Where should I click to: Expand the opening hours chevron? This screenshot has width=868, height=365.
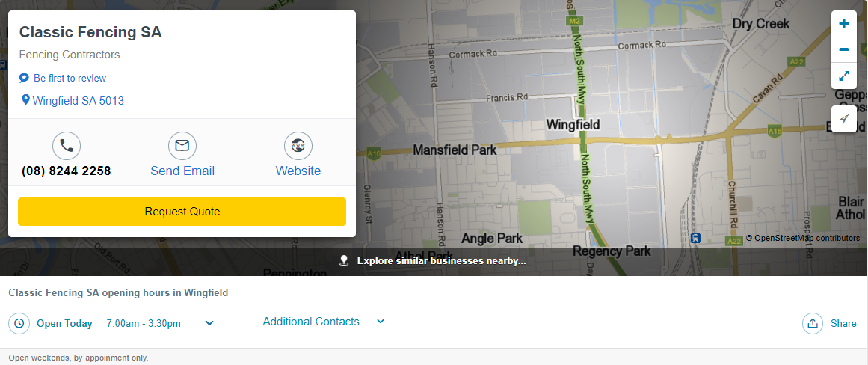coord(209,323)
